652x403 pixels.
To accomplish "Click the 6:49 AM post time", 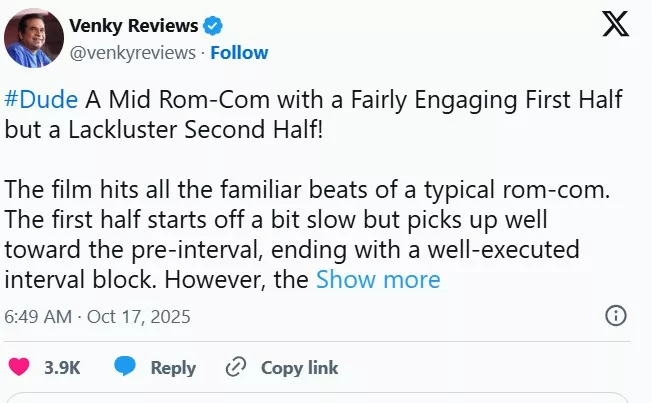I will click(x=38, y=317).
